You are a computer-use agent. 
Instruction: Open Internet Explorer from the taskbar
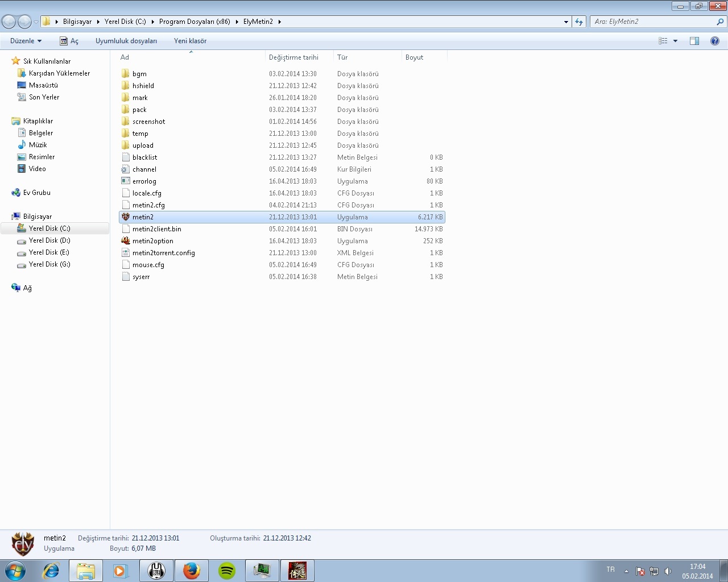click(x=51, y=571)
